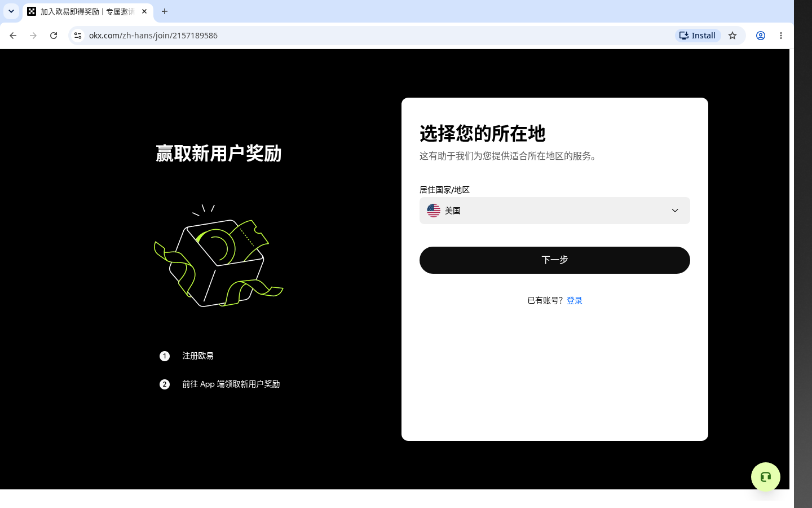Open the Chrome profile menu
Image resolution: width=812 pixels, height=508 pixels.
click(x=761, y=36)
